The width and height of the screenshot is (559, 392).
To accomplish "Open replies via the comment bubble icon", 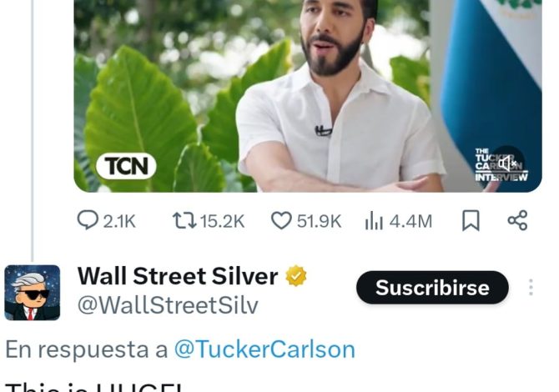I will (x=88, y=220).
